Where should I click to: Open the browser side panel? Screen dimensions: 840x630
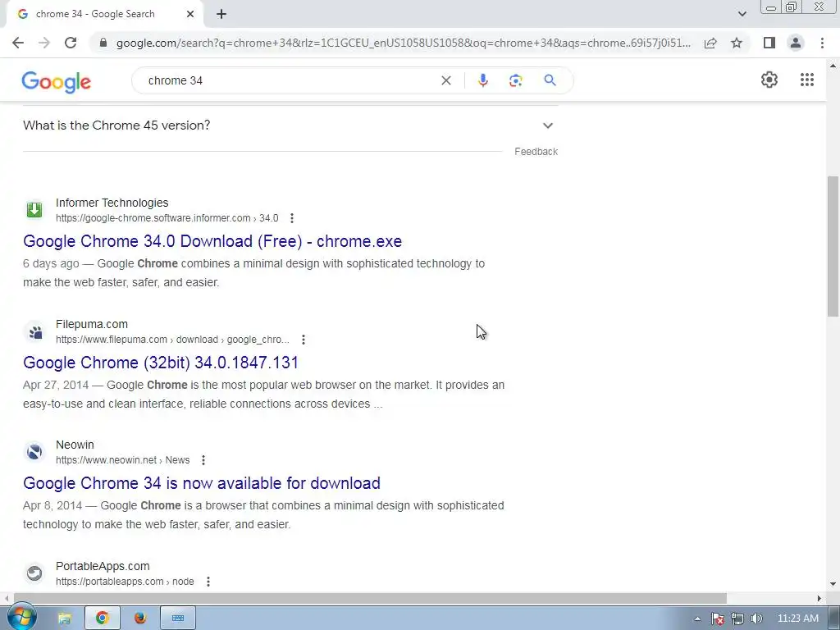[x=769, y=43]
